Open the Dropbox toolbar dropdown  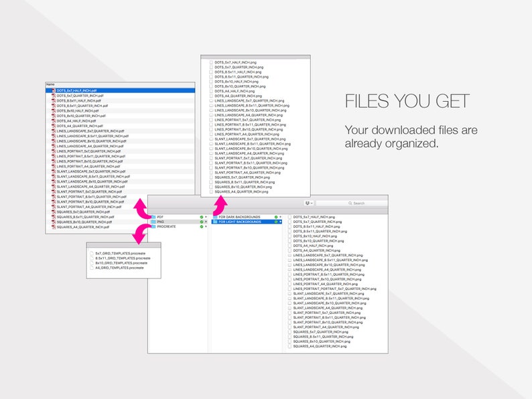309,203
